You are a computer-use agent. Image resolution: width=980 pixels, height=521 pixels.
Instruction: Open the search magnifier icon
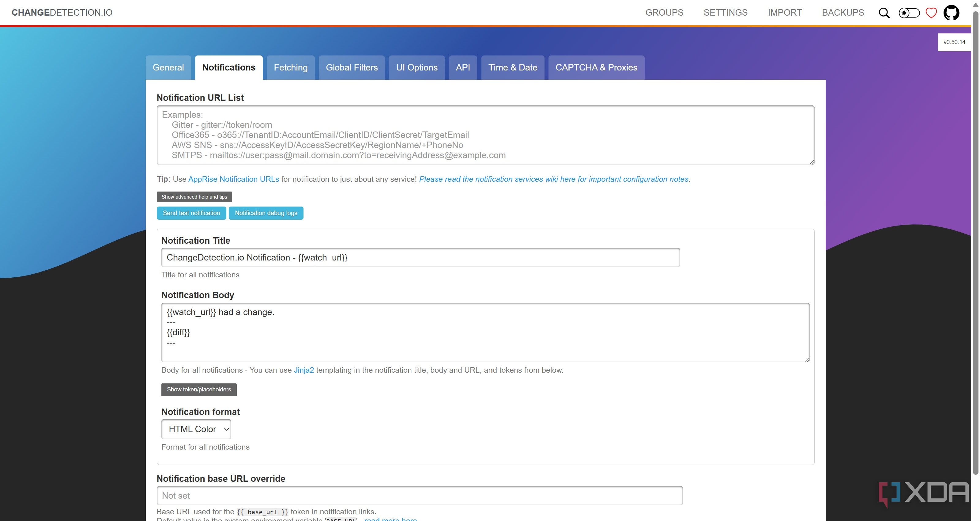coord(884,13)
